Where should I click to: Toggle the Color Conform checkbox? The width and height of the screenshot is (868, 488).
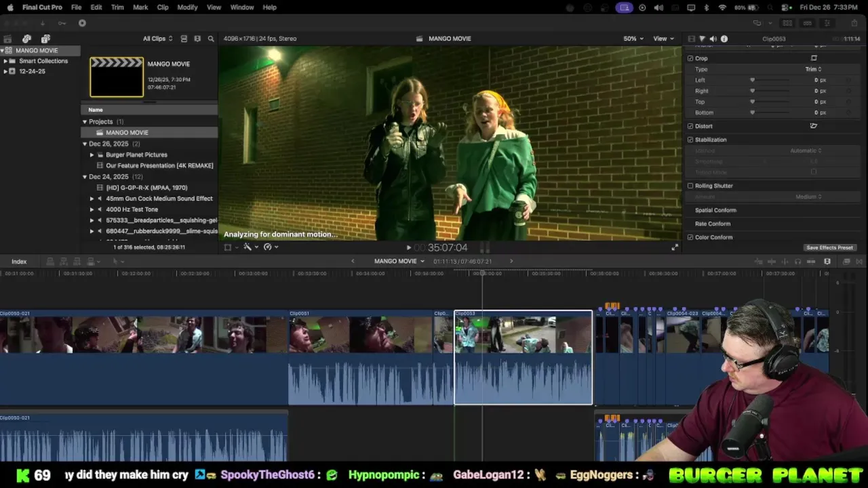[x=690, y=237]
